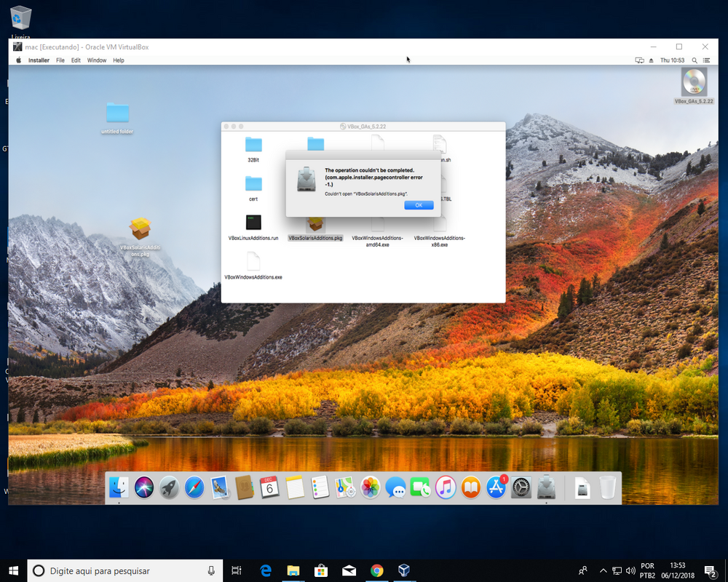Open Safari from the Dock
The width and height of the screenshot is (728, 582).
194,487
